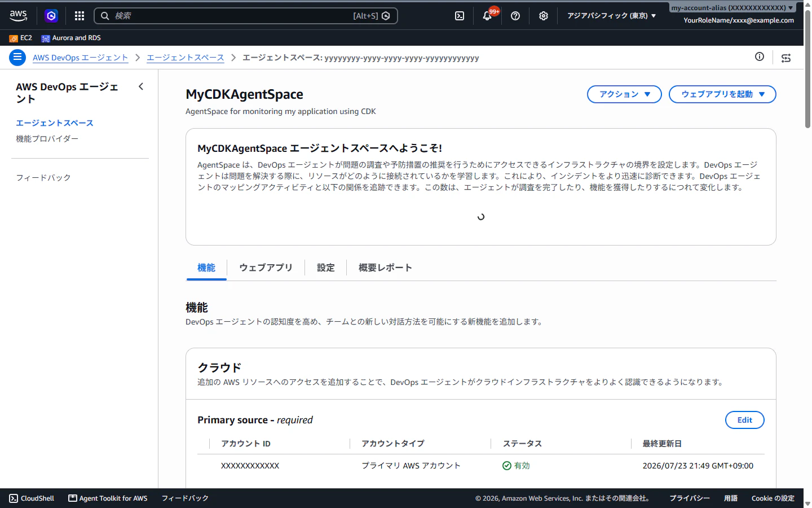This screenshot has width=812, height=508.
Task: Switch to the ウェブアプリ tab
Action: point(266,268)
